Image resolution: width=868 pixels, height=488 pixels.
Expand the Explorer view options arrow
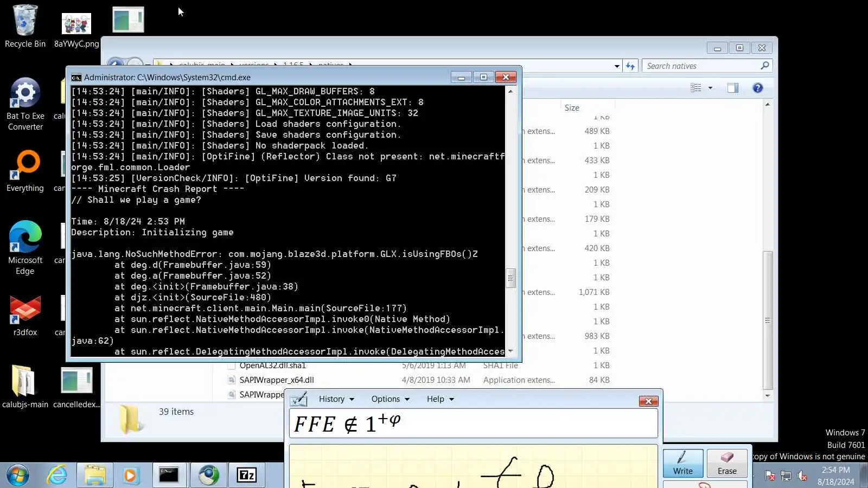(710, 88)
